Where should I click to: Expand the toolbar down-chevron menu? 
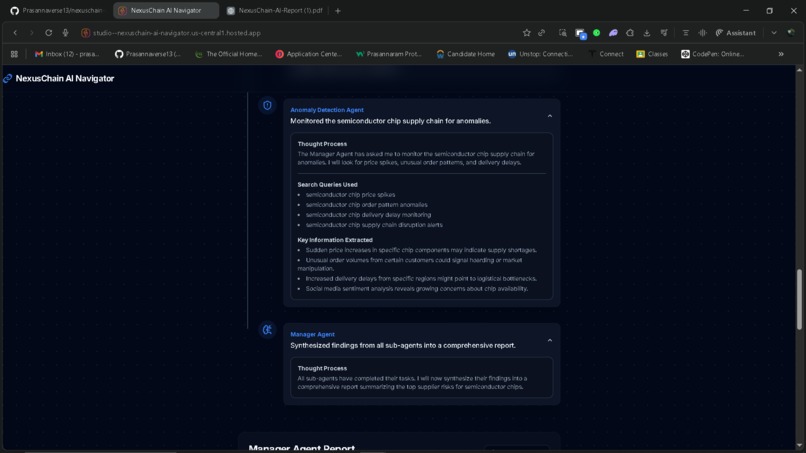click(774, 33)
